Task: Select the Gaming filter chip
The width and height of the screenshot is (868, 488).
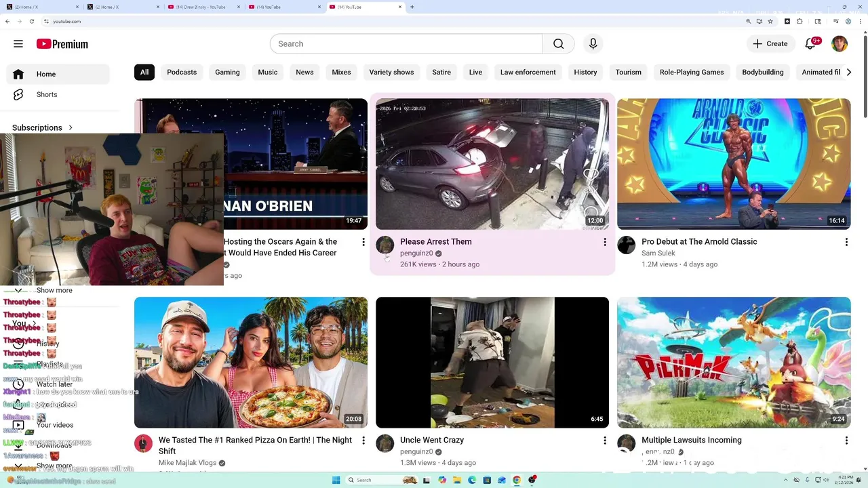Action: coord(227,72)
